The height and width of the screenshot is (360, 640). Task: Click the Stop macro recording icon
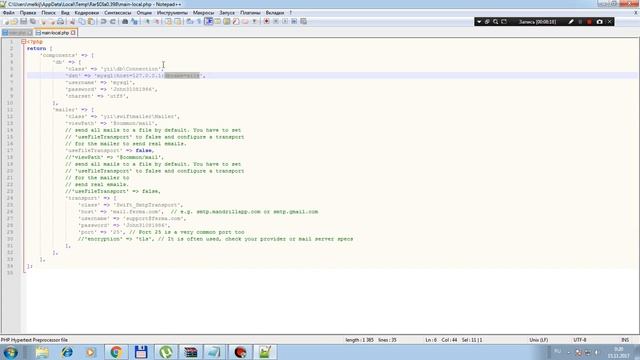pyautogui.click(x=276, y=21)
